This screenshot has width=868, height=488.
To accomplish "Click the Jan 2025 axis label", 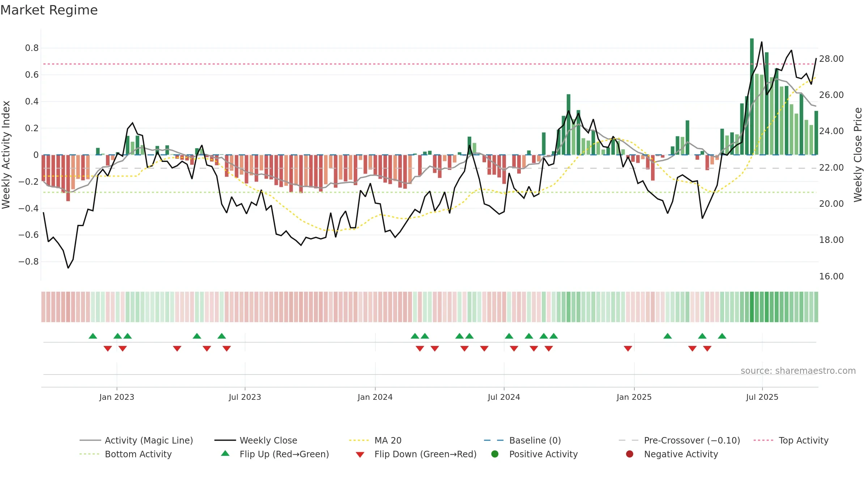I will [x=634, y=397].
